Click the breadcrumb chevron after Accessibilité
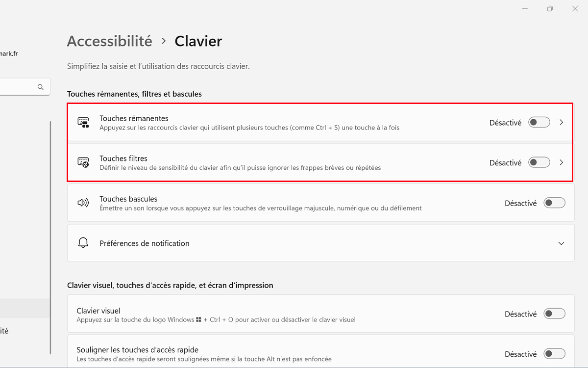Screen dimensions: 588x368 click(x=164, y=41)
